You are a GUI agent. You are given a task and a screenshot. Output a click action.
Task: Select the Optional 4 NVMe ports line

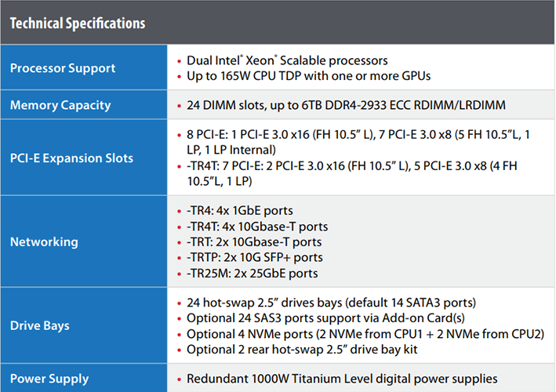(x=365, y=334)
